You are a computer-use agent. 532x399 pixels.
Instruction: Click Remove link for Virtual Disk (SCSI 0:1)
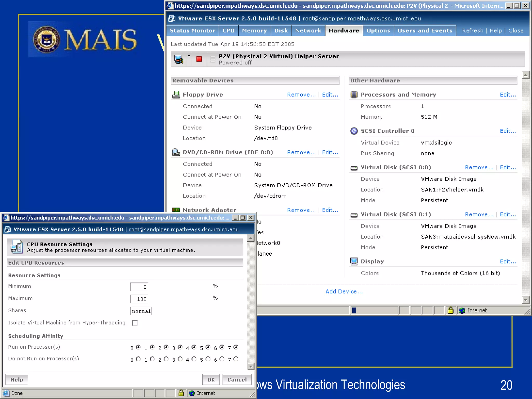(x=479, y=214)
